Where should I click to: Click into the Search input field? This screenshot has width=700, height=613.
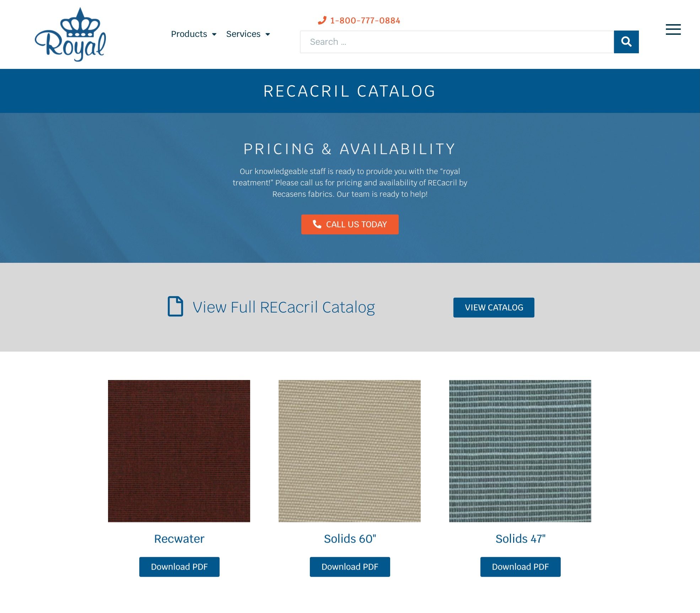pyautogui.click(x=457, y=42)
